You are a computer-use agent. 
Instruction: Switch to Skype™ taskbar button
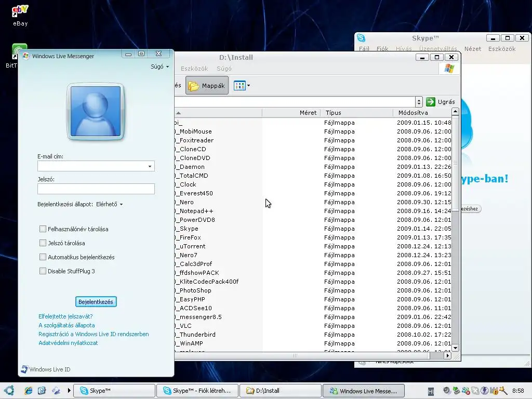(x=114, y=391)
